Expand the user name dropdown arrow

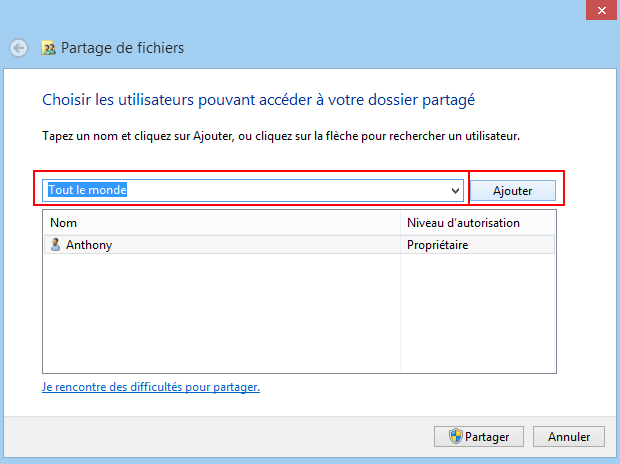tap(455, 191)
